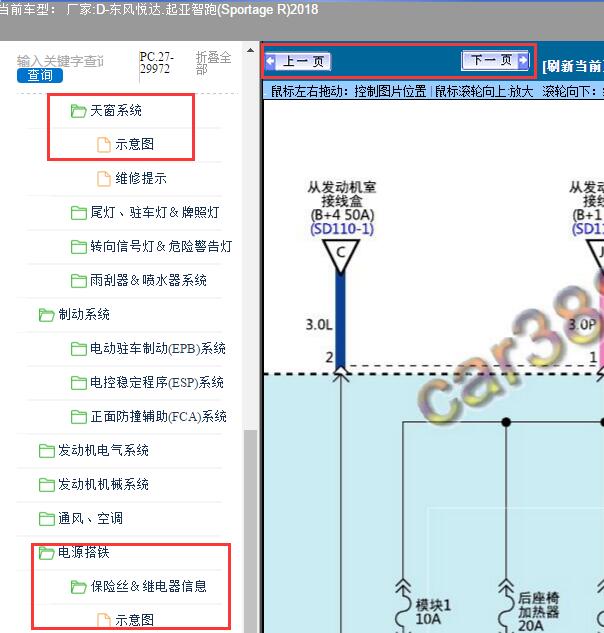This screenshot has height=633, width=604.
Task: Click the 模块1 10A fuse symbol
Action: (403, 606)
